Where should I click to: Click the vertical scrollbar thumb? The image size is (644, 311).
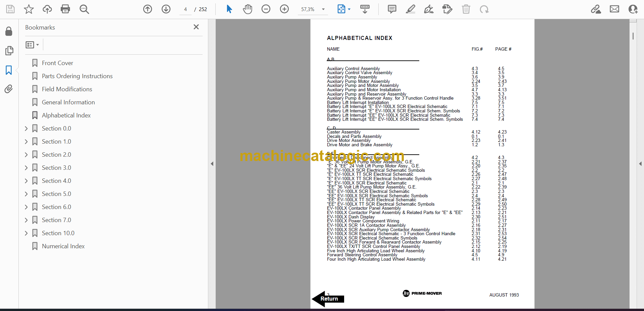click(x=633, y=36)
